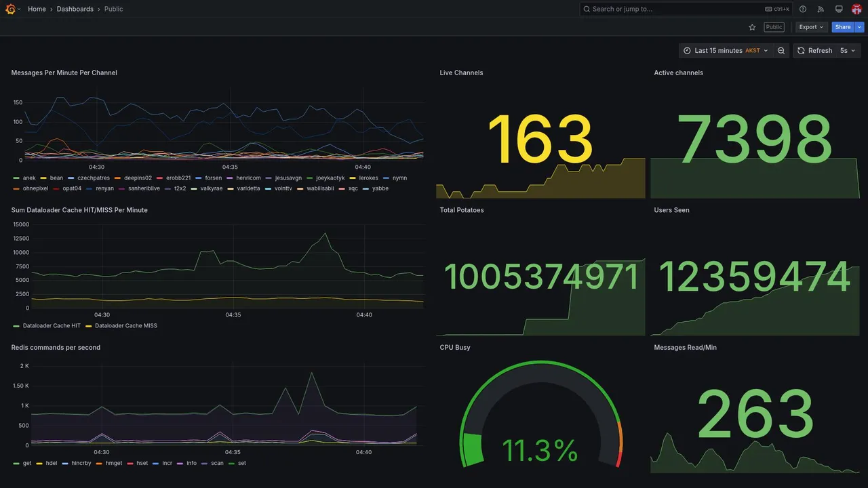Screen dimensions: 868x488
Task: Open the help question mark icon
Action: point(803,9)
